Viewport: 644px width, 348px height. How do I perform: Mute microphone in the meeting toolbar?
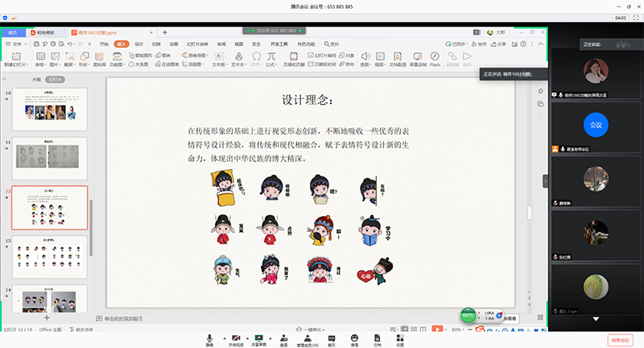209,338
